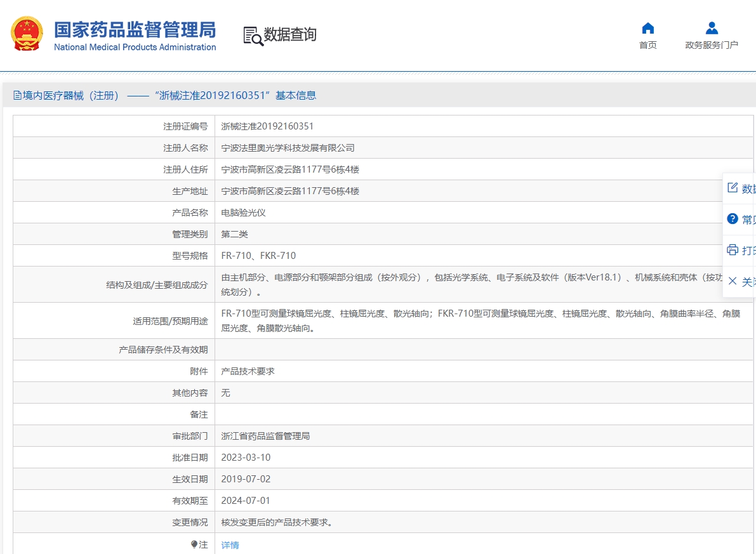Viewport: 756px width, 554px height.
Task: Click 国家药品监督管理局 site title
Action: [x=135, y=30]
